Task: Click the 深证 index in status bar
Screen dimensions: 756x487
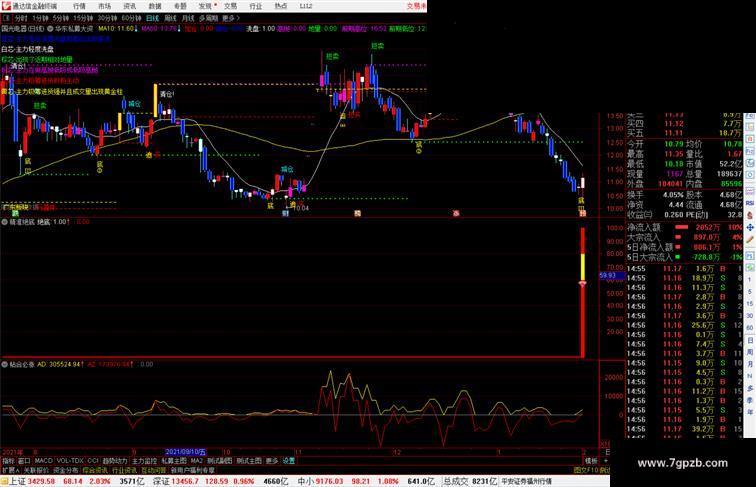Action: pyautogui.click(x=161, y=481)
